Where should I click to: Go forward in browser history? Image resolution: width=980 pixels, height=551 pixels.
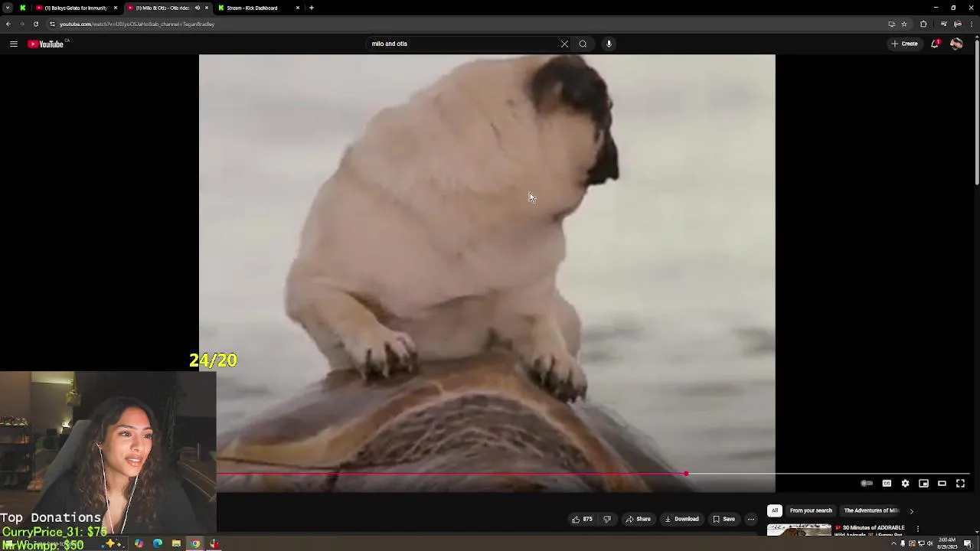click(x=21, y=24)
